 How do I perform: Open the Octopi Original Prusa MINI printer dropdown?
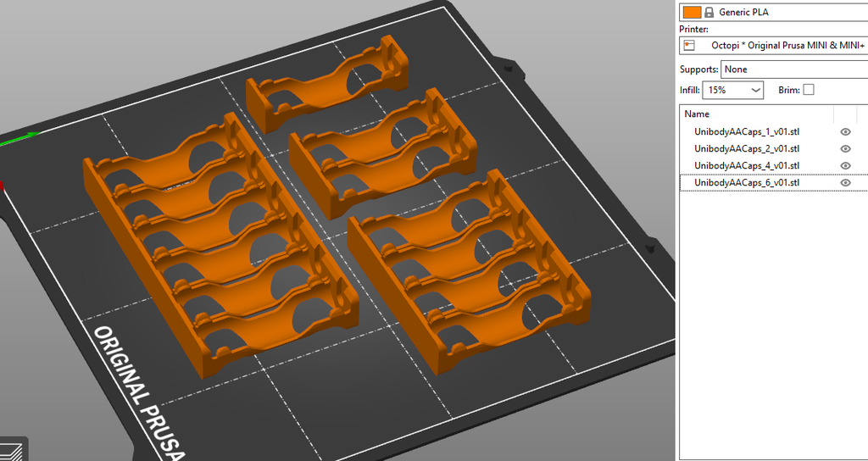click(x=774, y=46)
